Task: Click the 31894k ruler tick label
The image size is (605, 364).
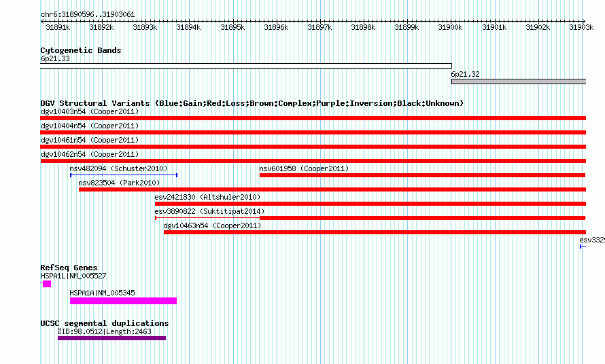Action: (x=188, y=27)
